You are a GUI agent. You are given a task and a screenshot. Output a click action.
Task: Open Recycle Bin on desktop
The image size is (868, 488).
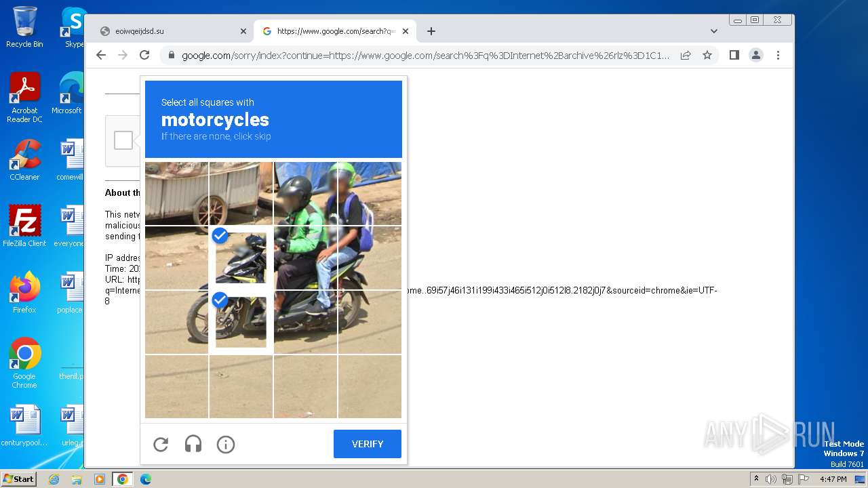point(24,27)
